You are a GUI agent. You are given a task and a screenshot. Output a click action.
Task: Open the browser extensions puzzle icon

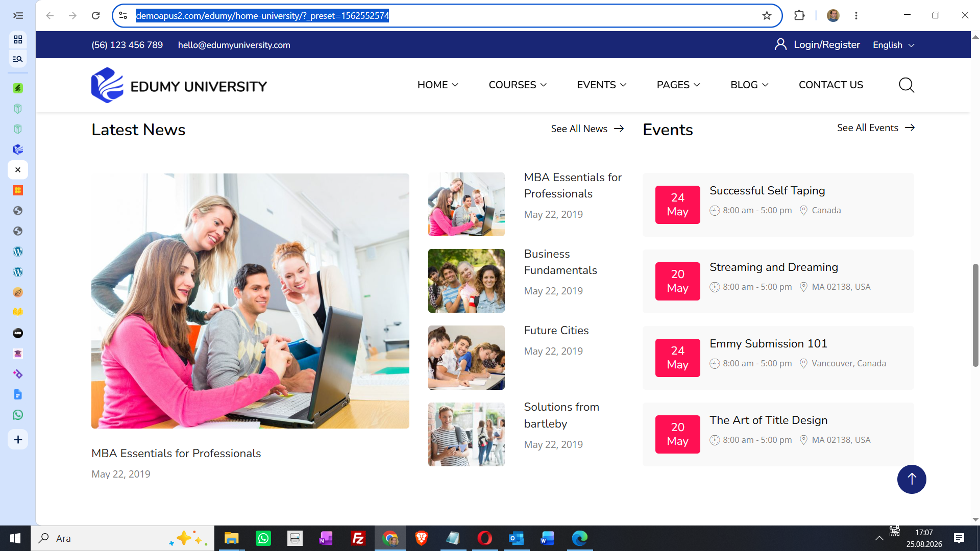(799, 15)
